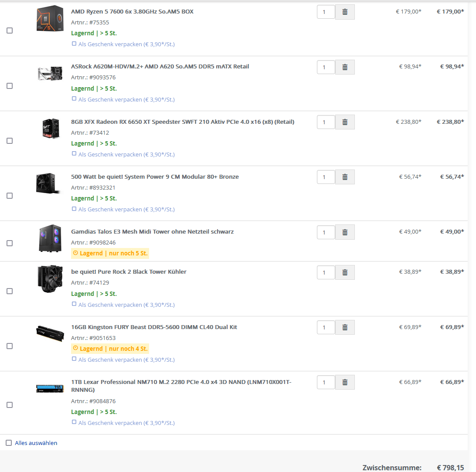Delete Kingston FURY Beast RAM from cart
This screenshot has width=476, height=472.
[x=345, y=327]
